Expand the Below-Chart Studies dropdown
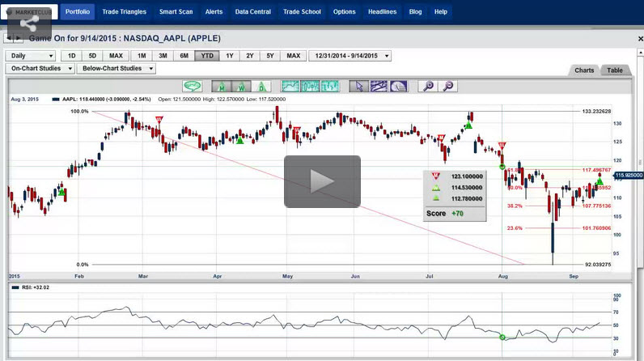Viewport: 644px width, 361px height. click(x=117, y=69)
